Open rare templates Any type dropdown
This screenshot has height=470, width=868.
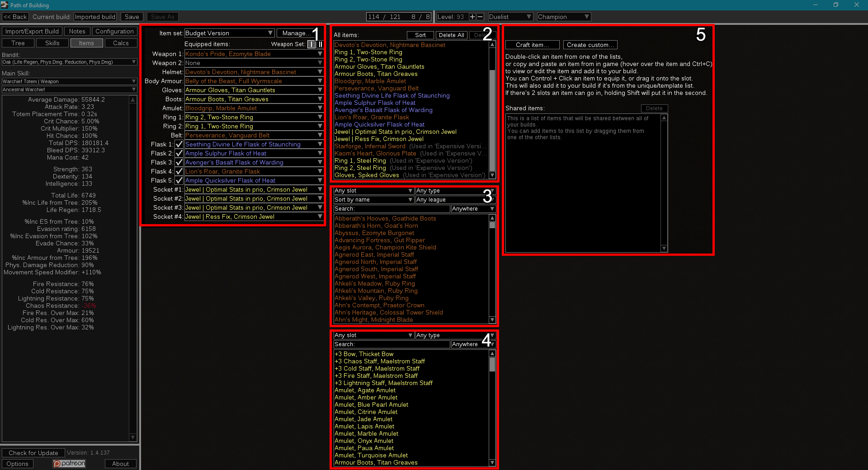coord(456,335)
